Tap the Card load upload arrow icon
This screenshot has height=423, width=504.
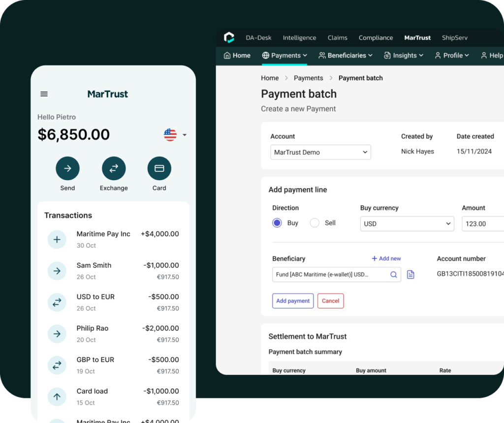(57, 396)
